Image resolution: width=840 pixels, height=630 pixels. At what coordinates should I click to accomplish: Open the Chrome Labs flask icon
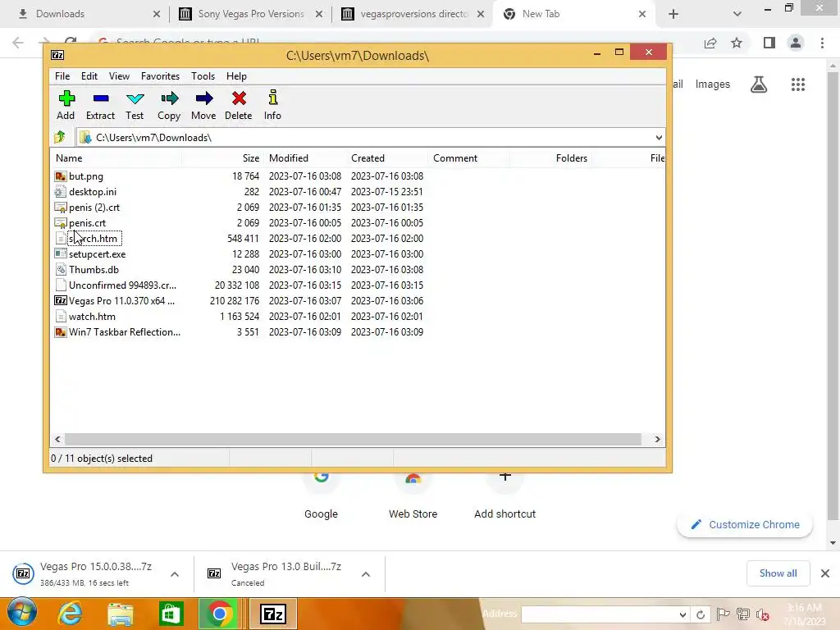click(x=759, y=84)
